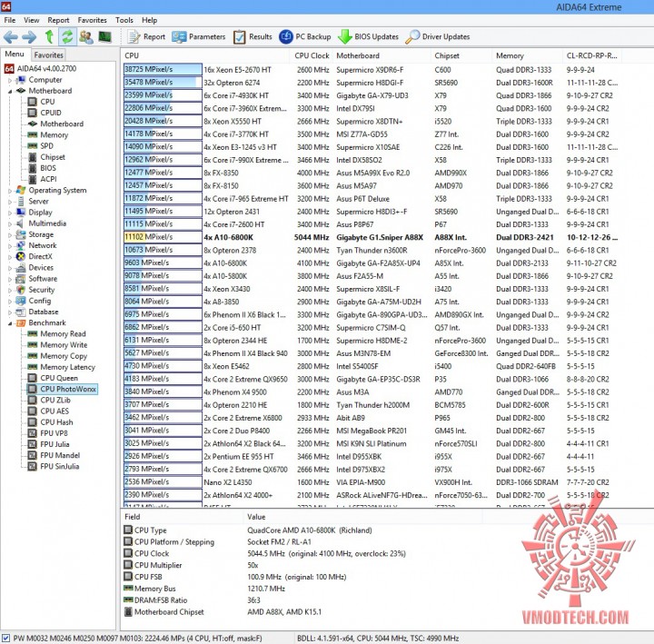
Task: Select BIOS tree item
Action: click(x=42, y=168)
